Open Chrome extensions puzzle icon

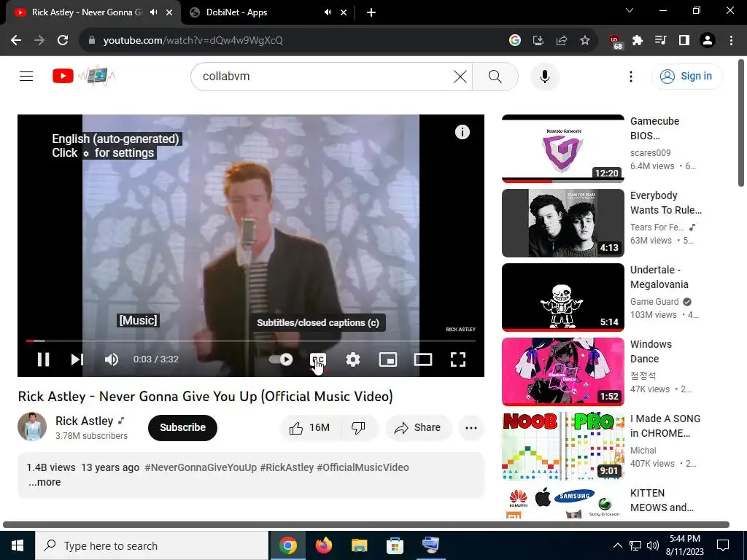click(x=638, y=40)
